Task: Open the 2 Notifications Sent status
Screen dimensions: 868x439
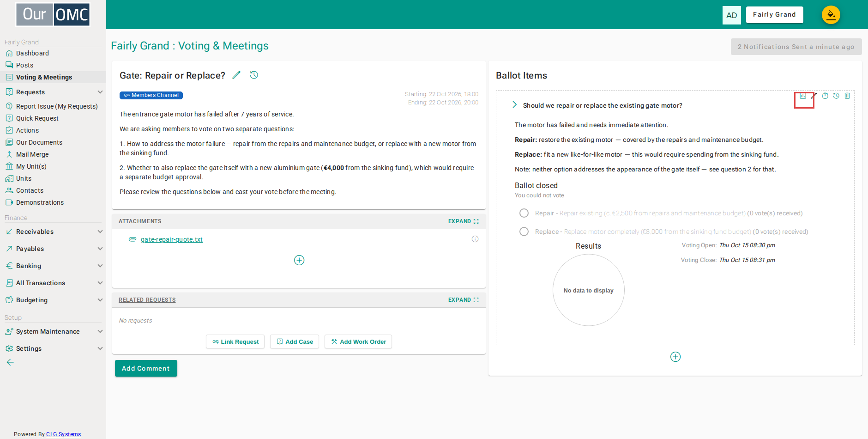Action: pos(796,47)
